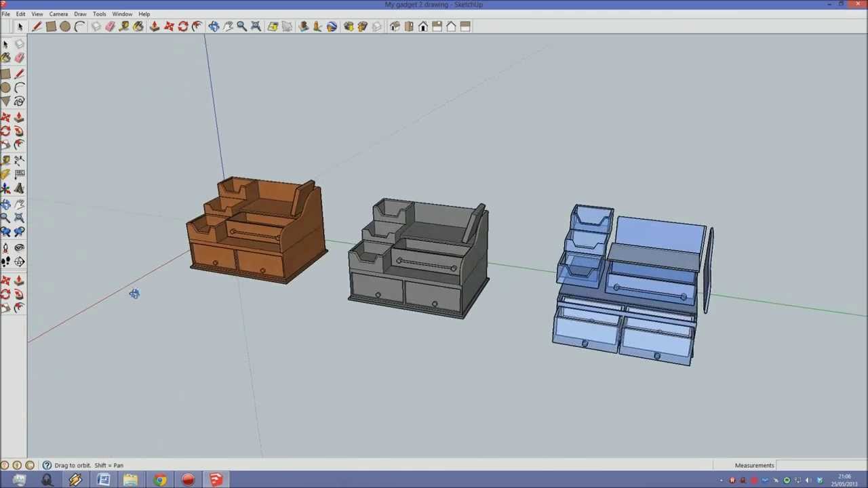Click the Next view icon in left palette
This screenshot has height=488, width=868.
pyautogui.click(x=20, y=232)
